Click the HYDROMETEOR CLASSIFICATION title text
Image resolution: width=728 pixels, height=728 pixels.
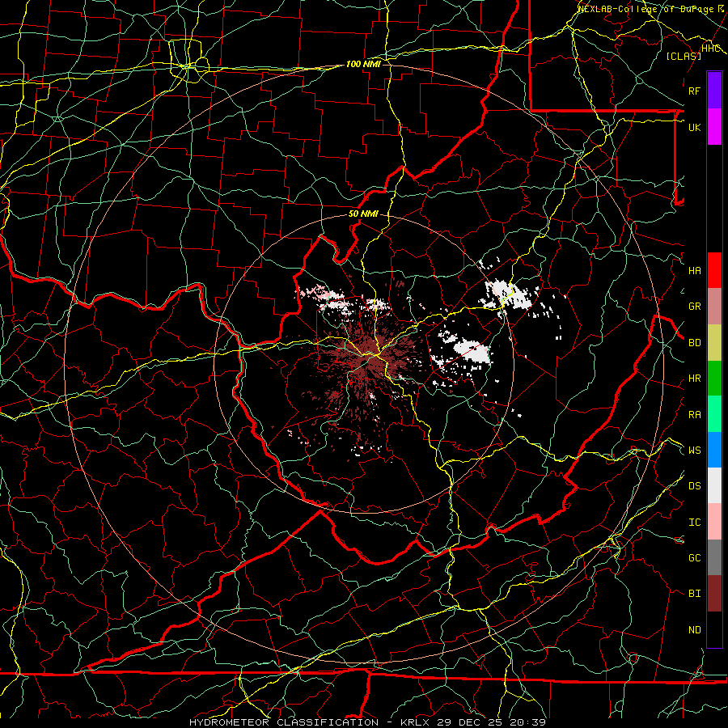pos(284,722)
